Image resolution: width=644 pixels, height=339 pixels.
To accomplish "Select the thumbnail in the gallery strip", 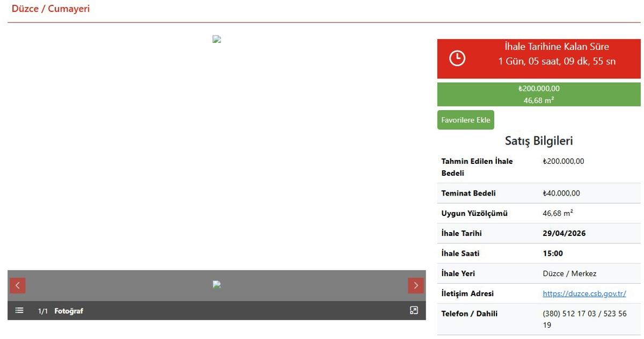I will tap(217, 285).
